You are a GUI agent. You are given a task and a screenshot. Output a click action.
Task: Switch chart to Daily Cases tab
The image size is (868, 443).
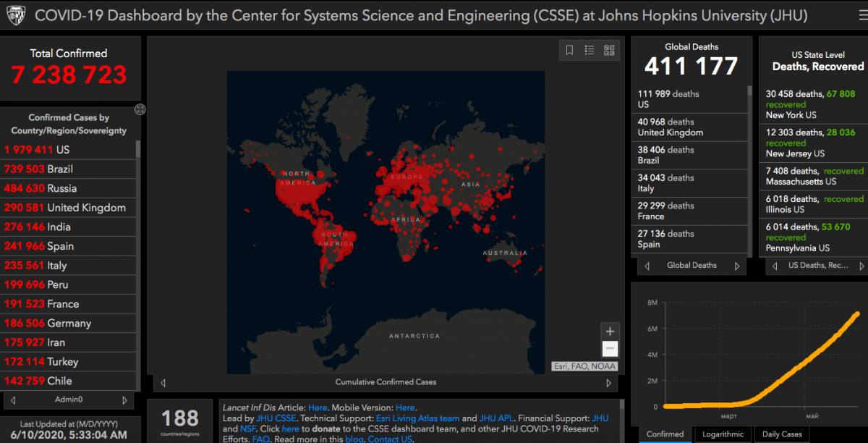[782, 434]
